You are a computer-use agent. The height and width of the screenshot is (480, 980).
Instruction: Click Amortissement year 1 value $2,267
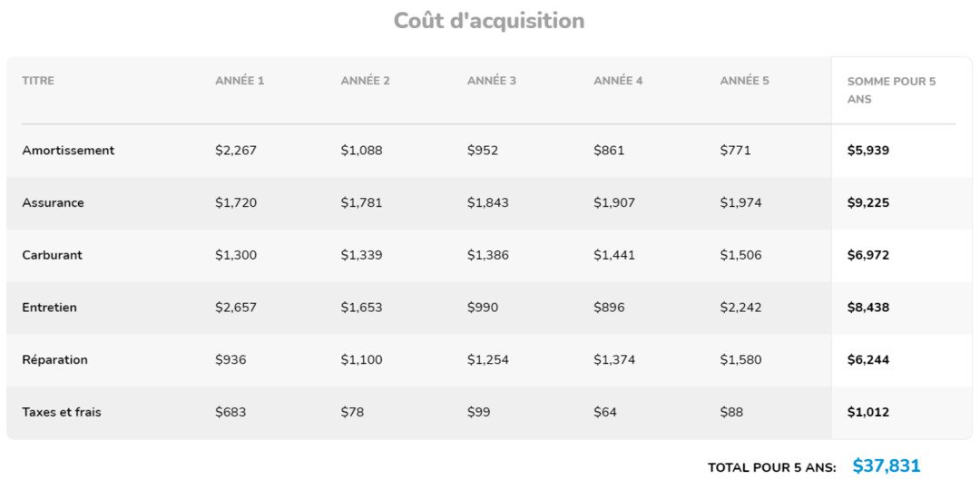coord(236,151)
